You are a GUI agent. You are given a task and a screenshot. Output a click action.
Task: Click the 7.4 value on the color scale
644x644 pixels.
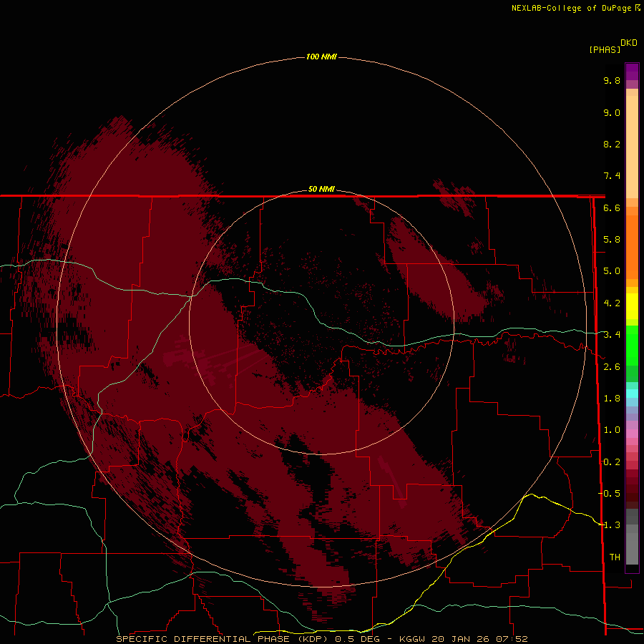(x=612, y=176)
